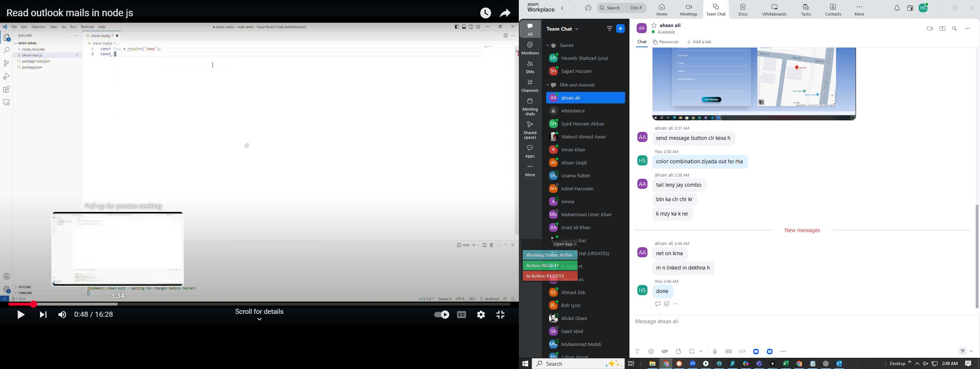The width and height of the screenshot is (980, 369).
Task: Play the paused video
Action: 21,315
